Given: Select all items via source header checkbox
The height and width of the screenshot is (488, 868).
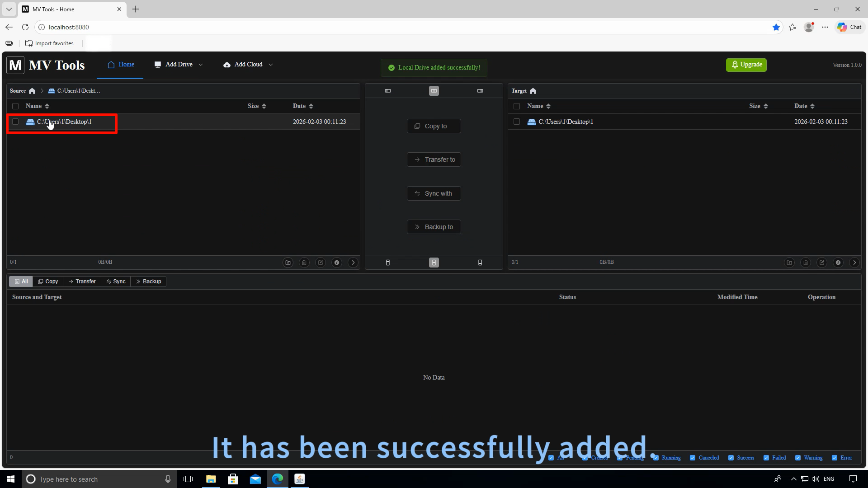Looking at the screenshot, I should 15,106.
